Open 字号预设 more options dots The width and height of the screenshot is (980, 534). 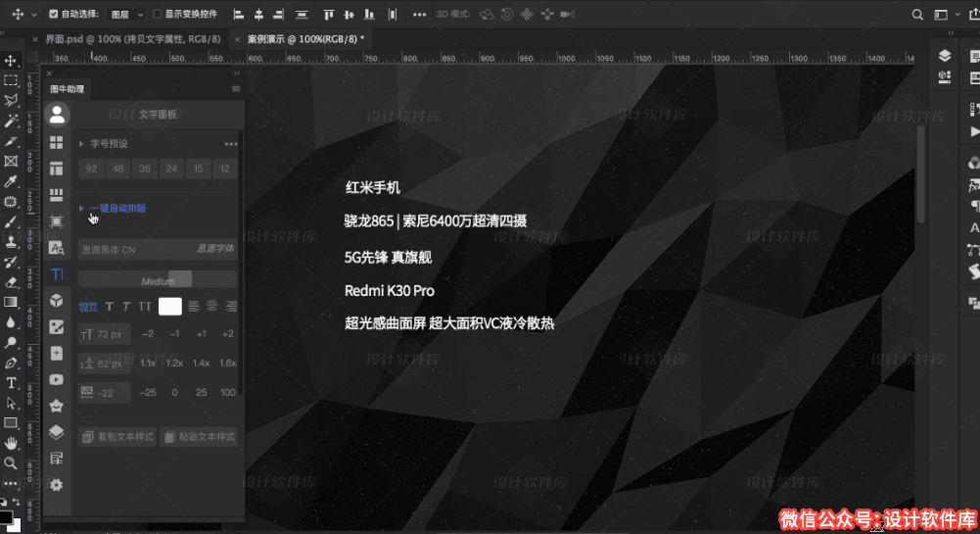231,144
